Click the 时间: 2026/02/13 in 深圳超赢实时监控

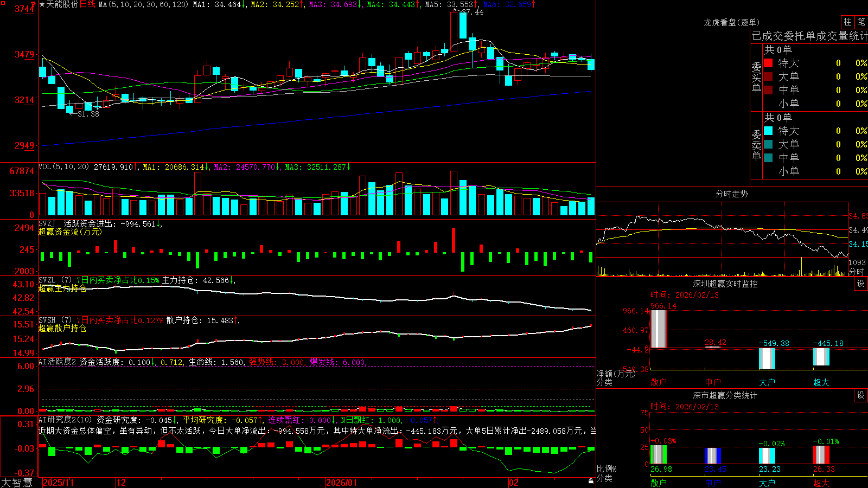click(x=685, y=295)
